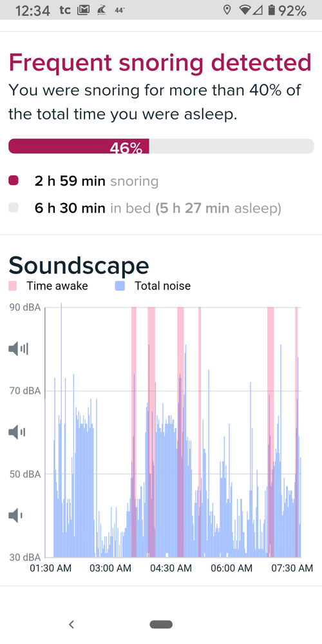Tap the loud volume speaker icon

click(18, 349)
